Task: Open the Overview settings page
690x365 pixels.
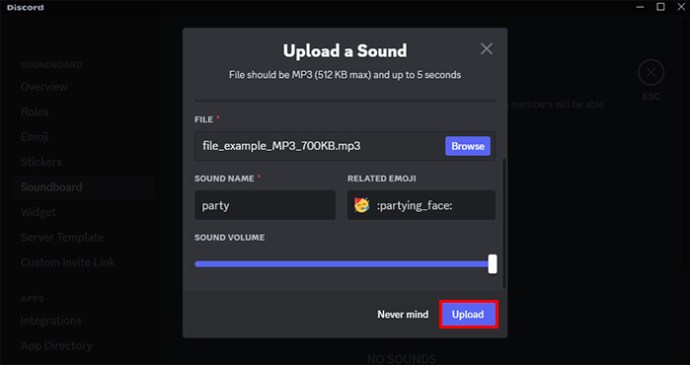Action: click(44, 87)
